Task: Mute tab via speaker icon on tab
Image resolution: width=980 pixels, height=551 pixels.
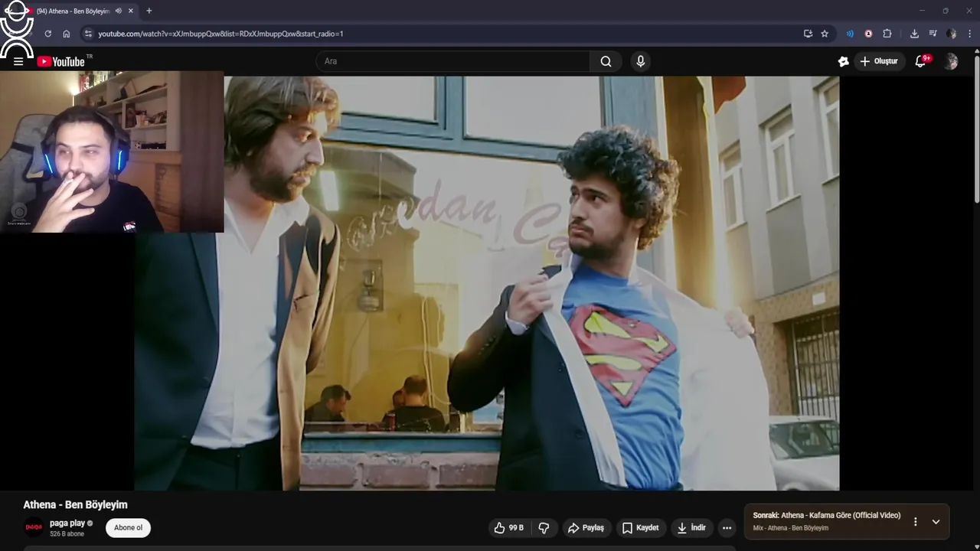Action: tap(119, 11)
